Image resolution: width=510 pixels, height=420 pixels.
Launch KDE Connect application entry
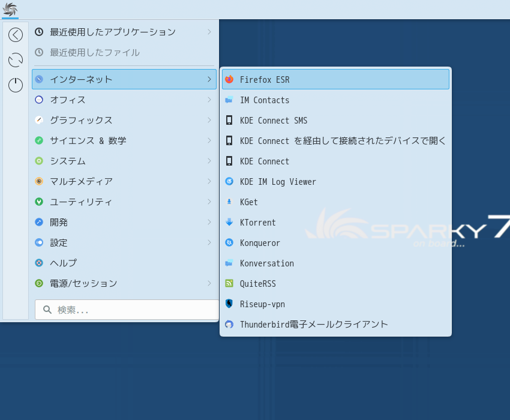[335, 161]
